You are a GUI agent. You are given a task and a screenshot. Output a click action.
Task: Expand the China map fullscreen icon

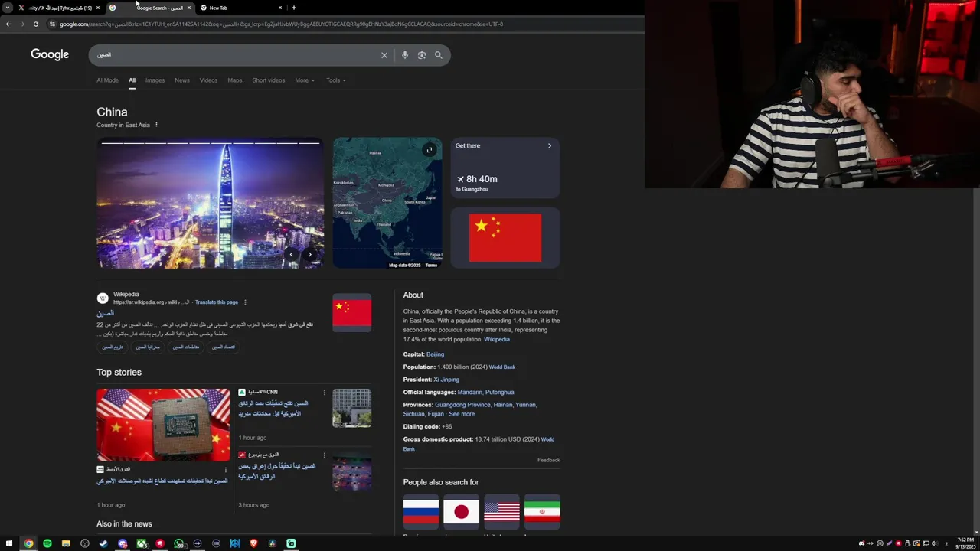pyautogui.click(x=430, y=149)
